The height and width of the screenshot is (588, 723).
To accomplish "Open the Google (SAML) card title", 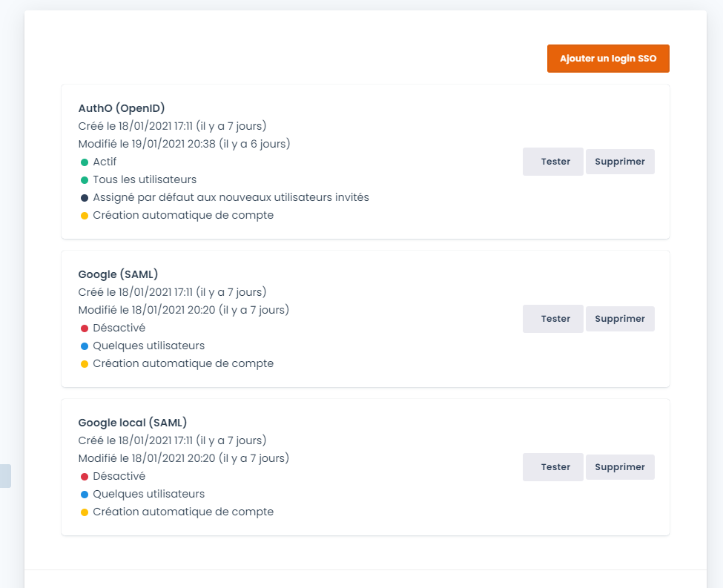I will click(x=118, y=274).
